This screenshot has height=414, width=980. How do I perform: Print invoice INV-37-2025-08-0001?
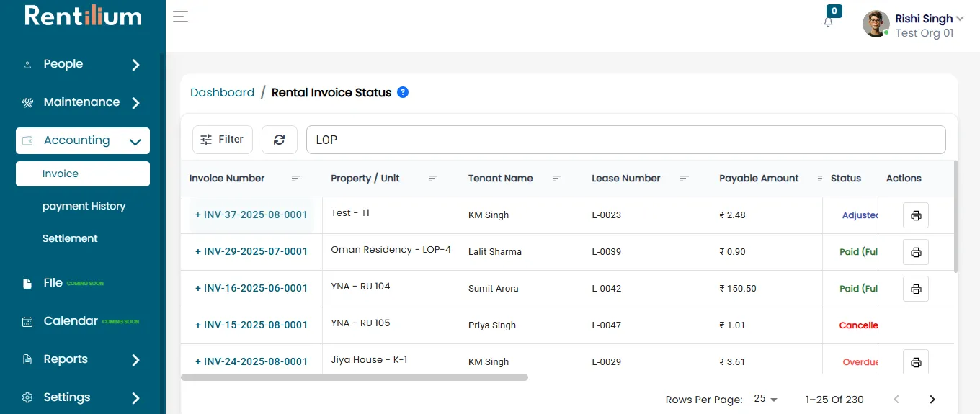[916, 215]
